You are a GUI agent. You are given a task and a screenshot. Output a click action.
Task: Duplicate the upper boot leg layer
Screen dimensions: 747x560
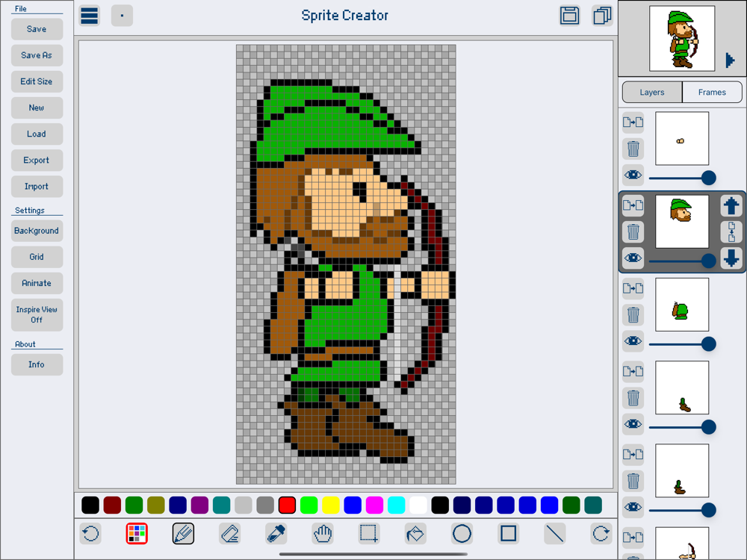point(633,371)
